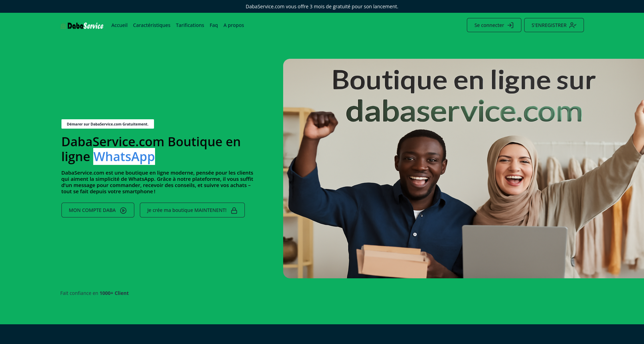Screen dimensions: 644x344
Task: Open the Accueil menu item
Action: point(119,25)
